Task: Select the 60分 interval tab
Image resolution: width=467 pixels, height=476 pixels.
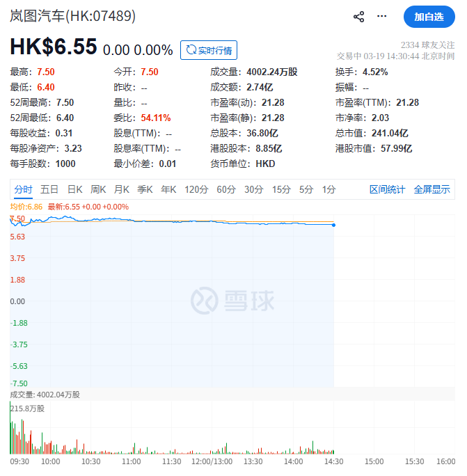Action: tap(226, 189)
